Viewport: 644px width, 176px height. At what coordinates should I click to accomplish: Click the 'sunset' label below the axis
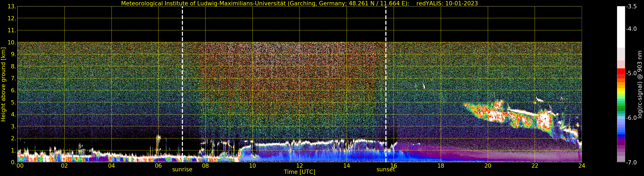tap(386, 169)
